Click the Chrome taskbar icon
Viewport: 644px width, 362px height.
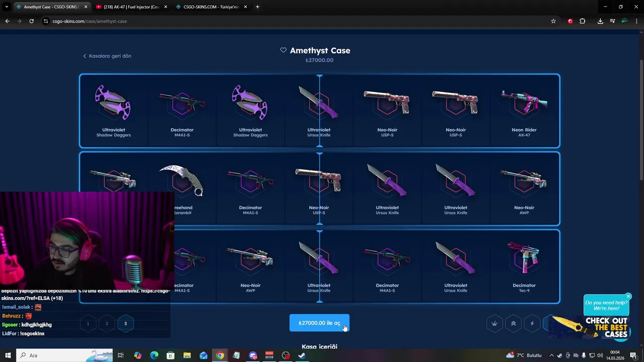[x=220, y=355]
